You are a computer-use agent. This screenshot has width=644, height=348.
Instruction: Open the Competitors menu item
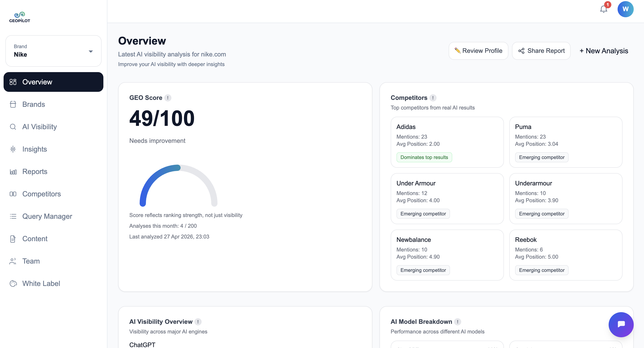(x=53, y=194)
